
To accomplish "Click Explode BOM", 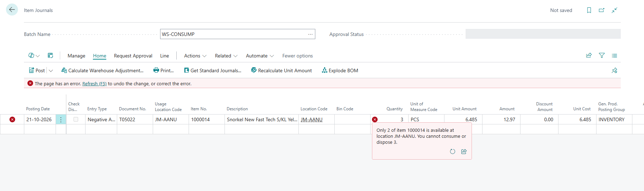I will pos(340,70).
